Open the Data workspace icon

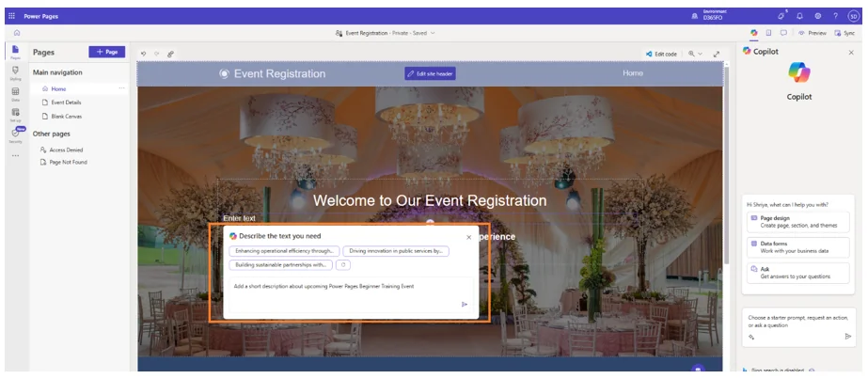(15, 93)
